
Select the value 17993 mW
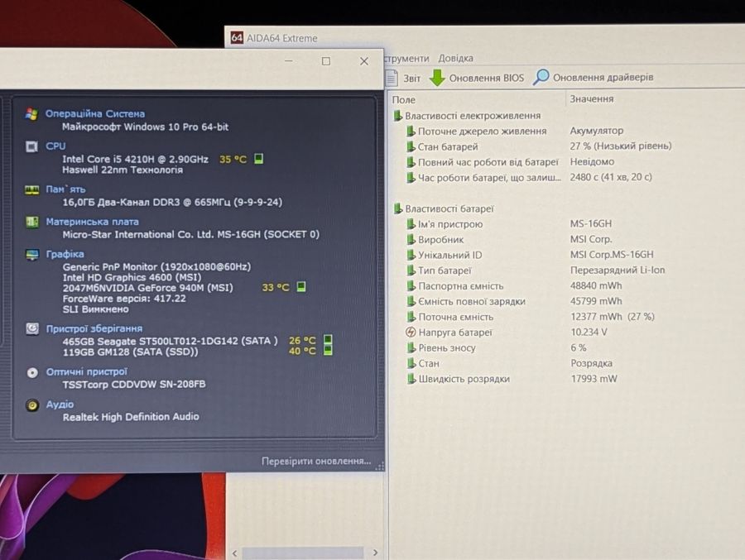[x=594, y=379]
